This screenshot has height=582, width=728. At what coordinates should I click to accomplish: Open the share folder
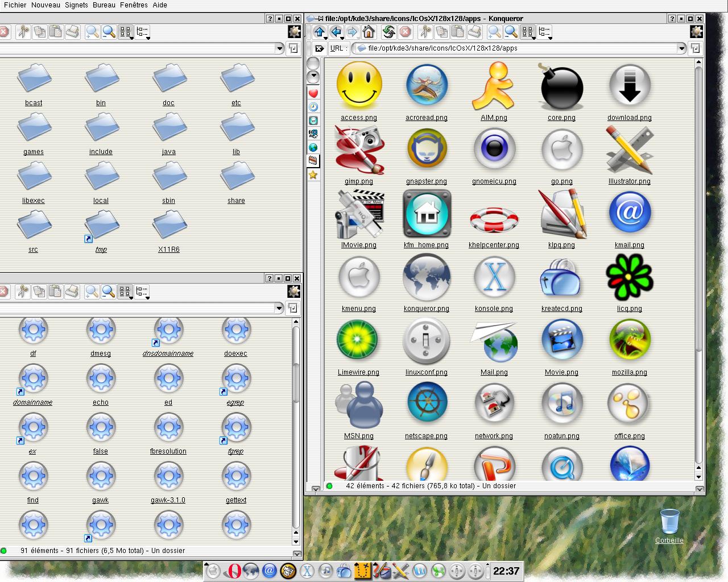[x=236, y=177]
